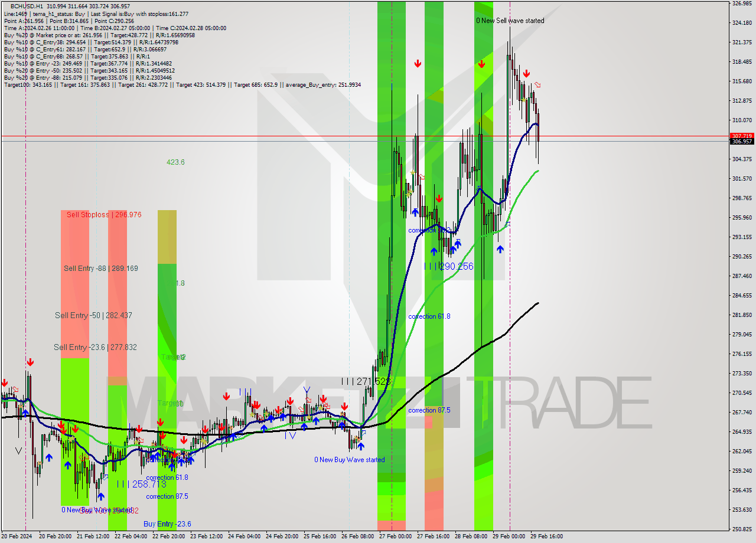This screenshot has width=756, height=543.
Task: Click the 'Sell Entry -23.6 | 277.832' label
Action: tap(95, 348)
